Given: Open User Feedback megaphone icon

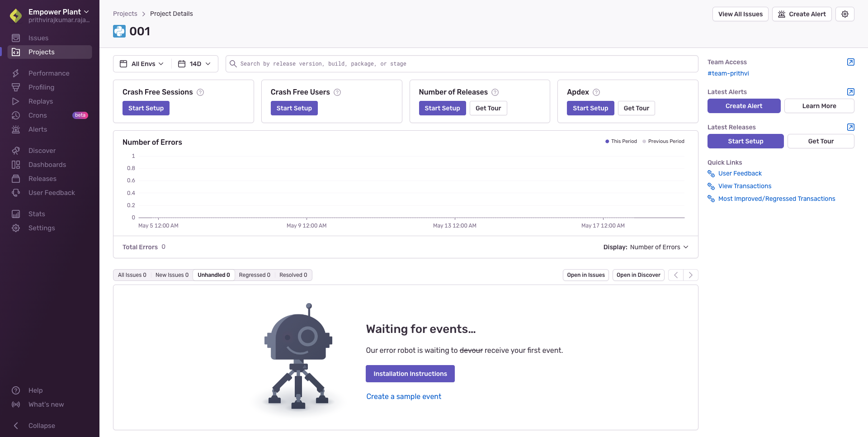Looking at the screenshot, I should click(16, 193).
